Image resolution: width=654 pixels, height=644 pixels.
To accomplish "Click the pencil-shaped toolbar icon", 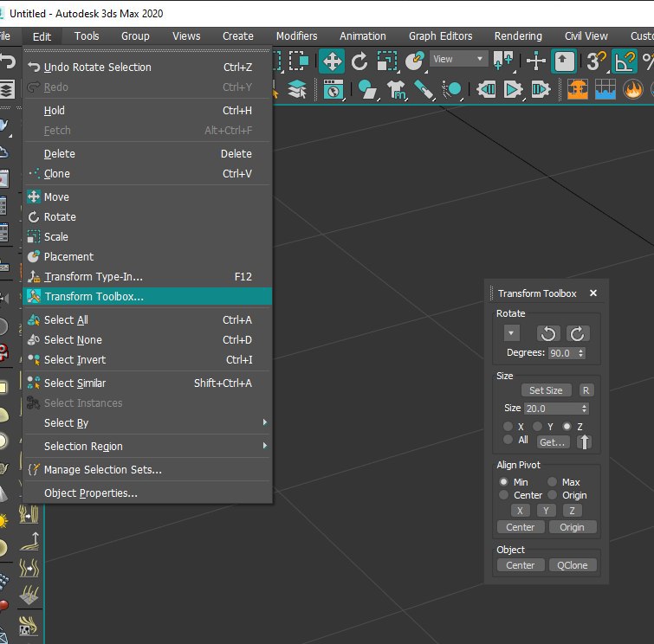I will (x=424, y=89).
